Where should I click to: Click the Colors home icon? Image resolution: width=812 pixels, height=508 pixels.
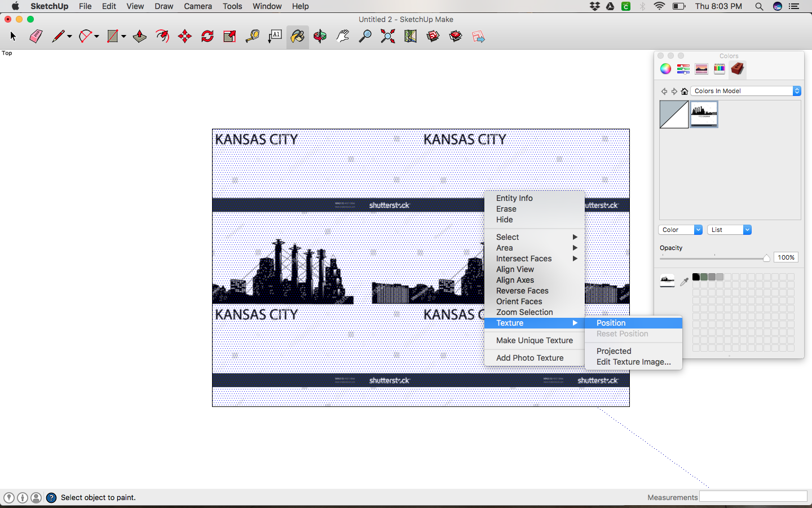pyautogui.click(x=685, y=91)
